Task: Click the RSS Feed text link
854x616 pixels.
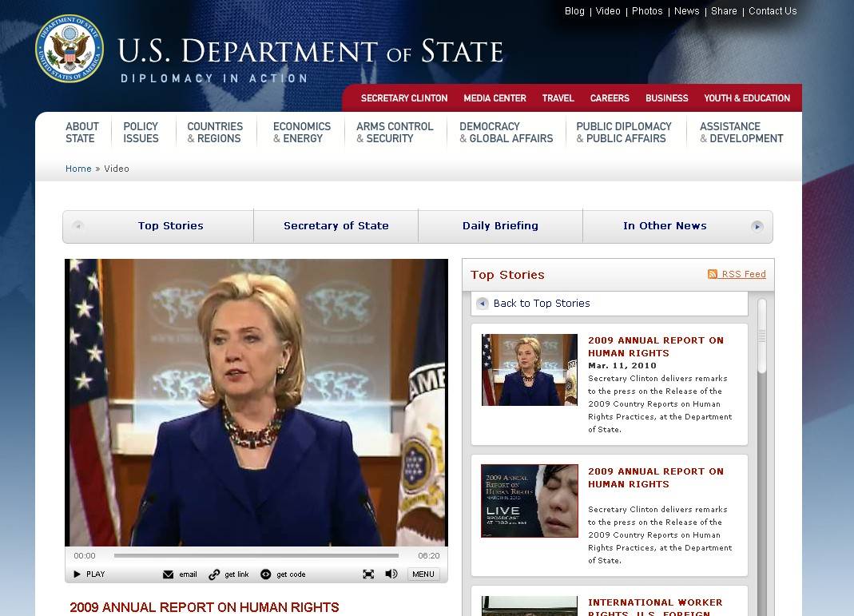Action: [744, 274]
